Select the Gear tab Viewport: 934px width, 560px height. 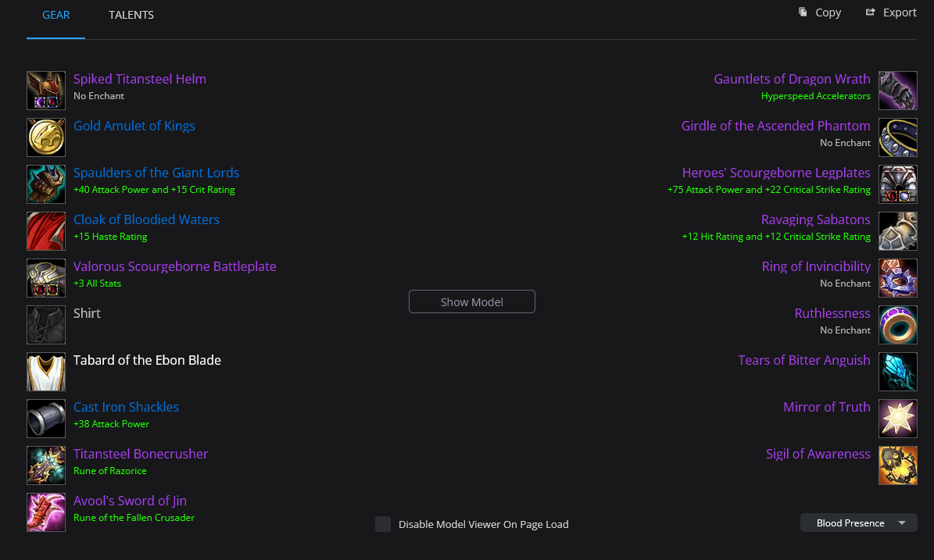[56, 15]
